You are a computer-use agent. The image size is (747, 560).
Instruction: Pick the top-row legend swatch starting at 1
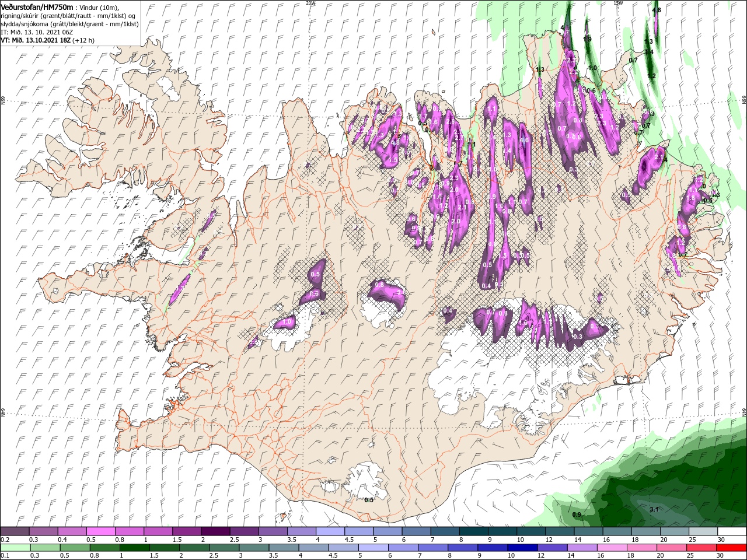tap(158, 531)
